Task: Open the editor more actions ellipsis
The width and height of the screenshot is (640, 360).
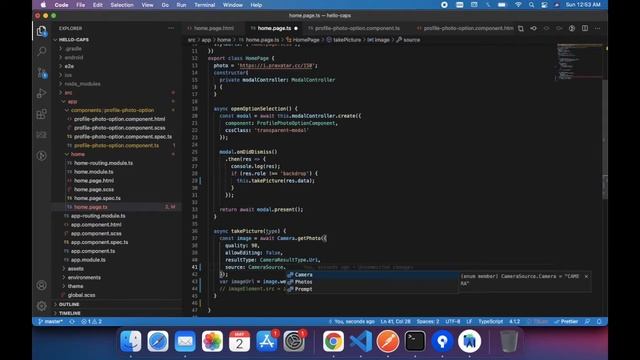Action: [x=598, y=28]
